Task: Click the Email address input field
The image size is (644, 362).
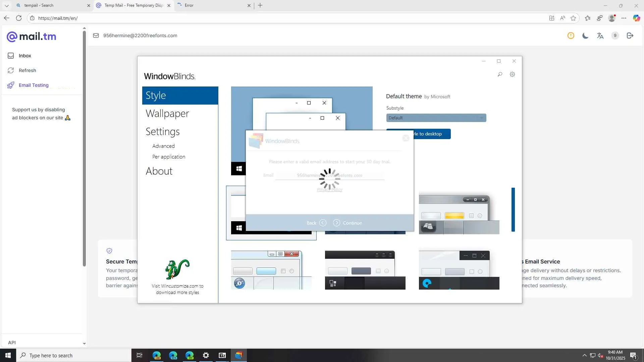Action: pyautogui.click(x=329, y=176)
